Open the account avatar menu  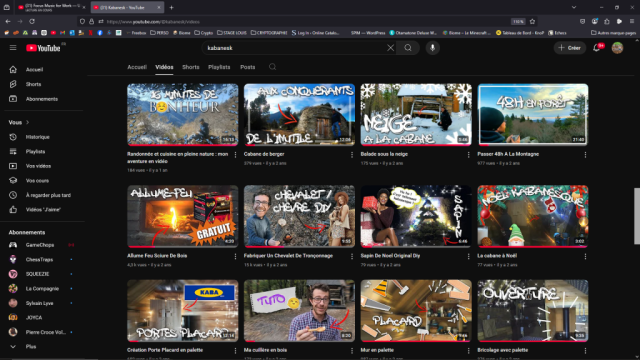[617, 48]
